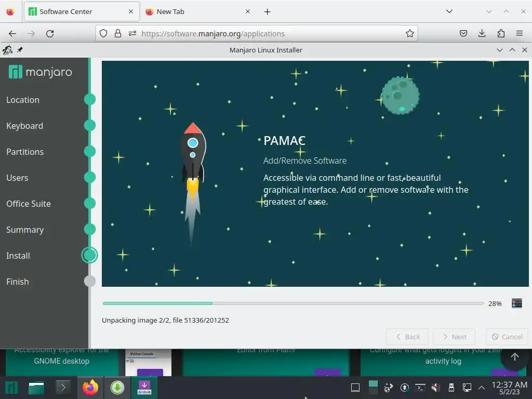Click the show desktop tray icon
This screenshot has width=532, height=399.
355,388
